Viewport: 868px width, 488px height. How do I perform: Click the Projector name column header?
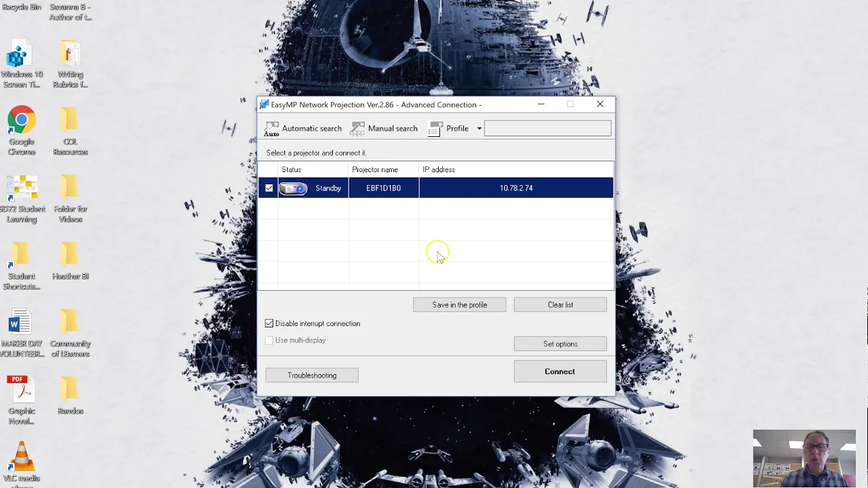(384, 169)
